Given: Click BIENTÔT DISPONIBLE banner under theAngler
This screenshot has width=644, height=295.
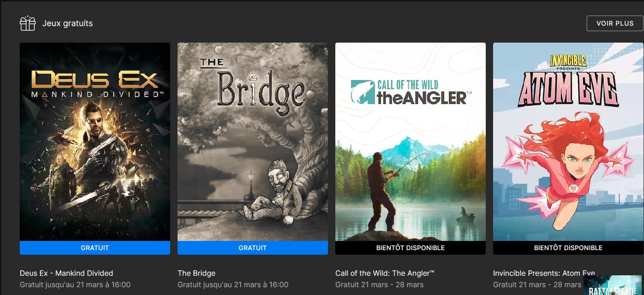Looking at the screenshot, I should point(411,248).
